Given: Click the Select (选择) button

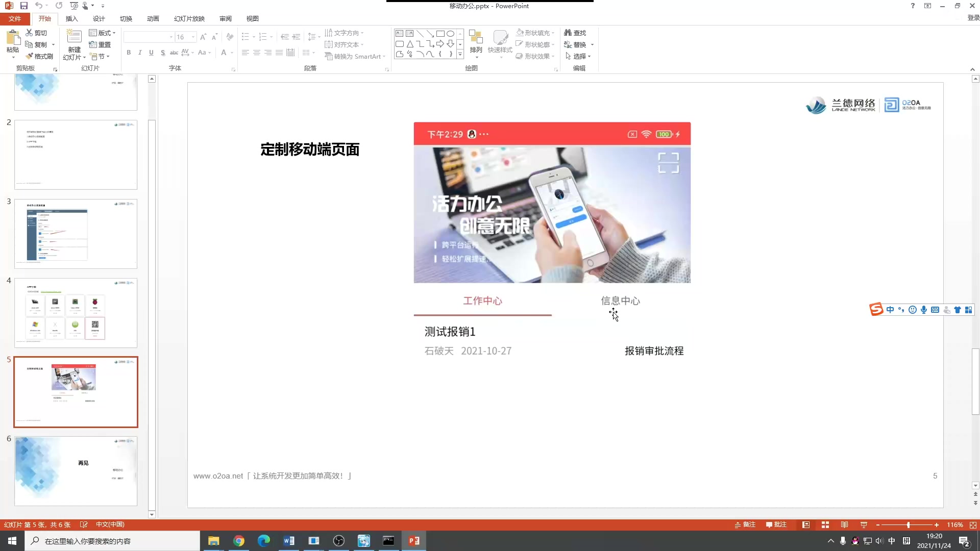Looking at the screenshot, I should click(578, 56).
